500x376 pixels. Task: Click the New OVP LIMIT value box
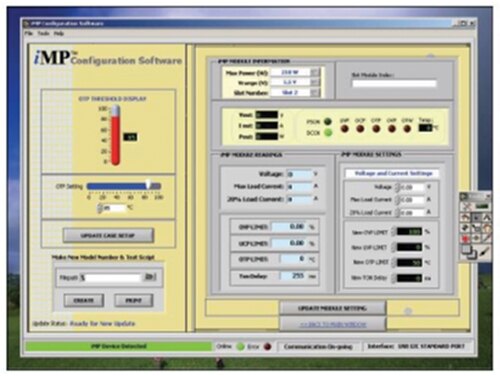tap(409, 232)
